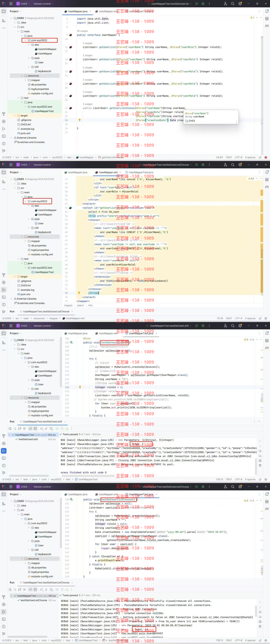Image resolution: width=270 pixels, height=644 pixels.
Task: Open main menu in the UserMapper.java window
Action: [x=11, y=4]
